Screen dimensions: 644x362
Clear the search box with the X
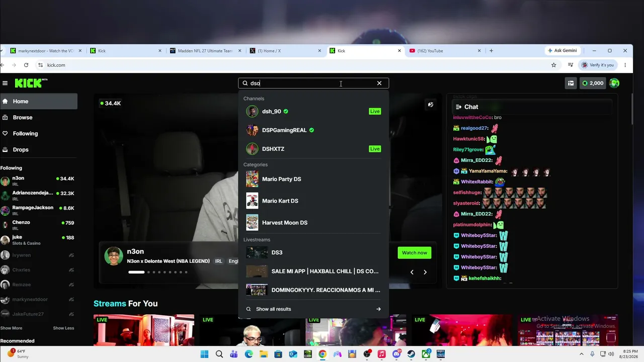379,83
